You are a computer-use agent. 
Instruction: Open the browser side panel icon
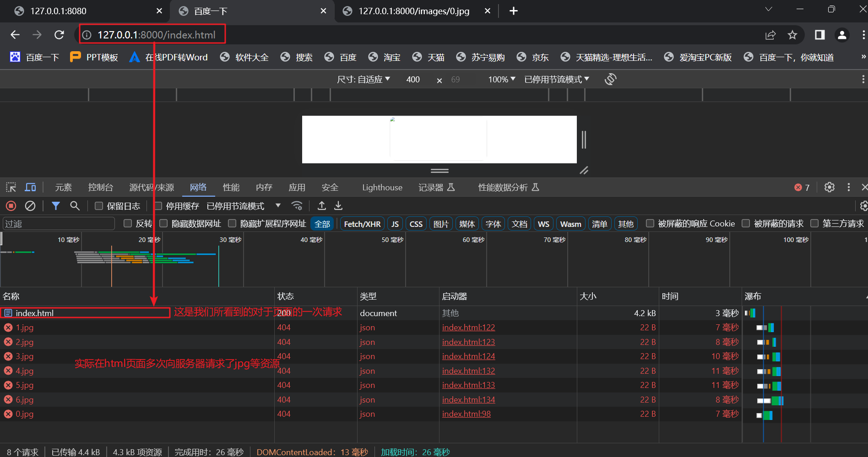tap(819, 35)
